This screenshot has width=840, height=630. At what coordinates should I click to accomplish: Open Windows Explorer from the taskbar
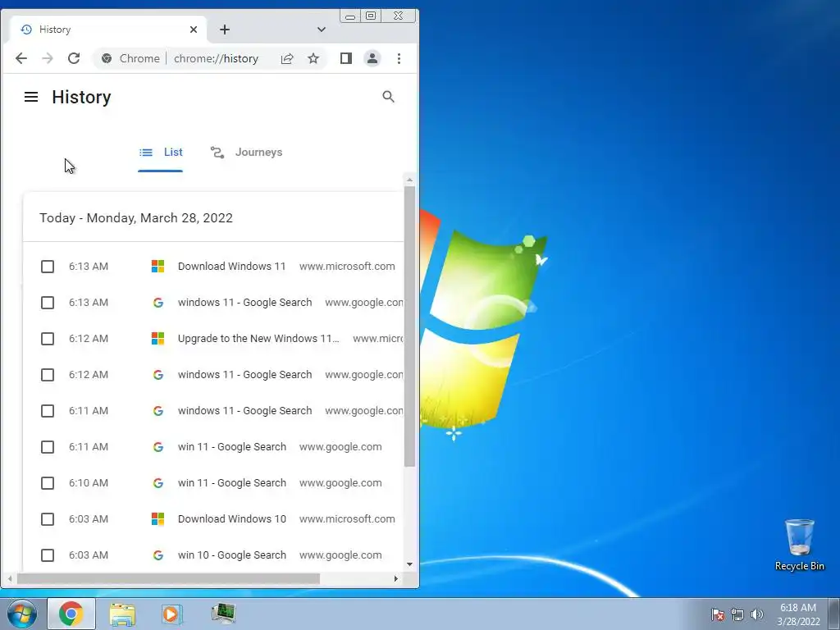pos(122,614)
